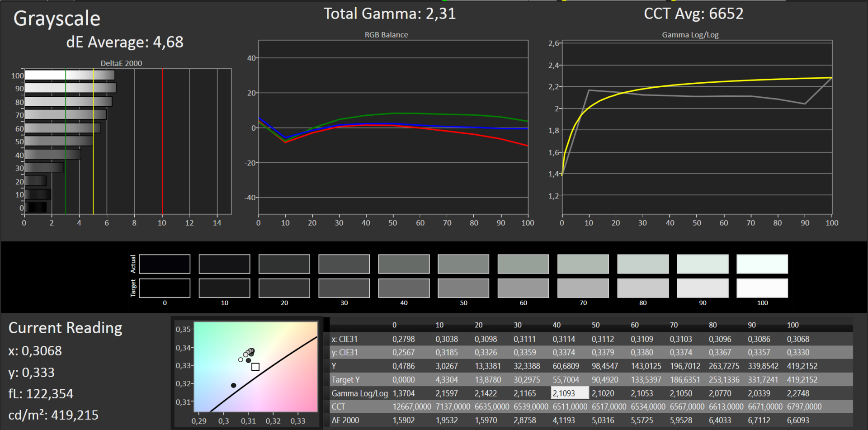Click the 100 bar in DeltaE 2000 chart
The height and width of the screenshot is (430, 868).
(70, 75)
